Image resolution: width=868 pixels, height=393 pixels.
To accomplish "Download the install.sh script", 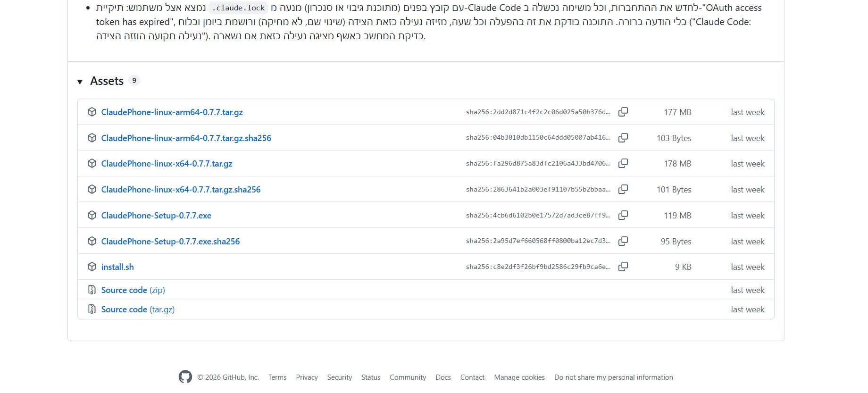I will click(117, 267).
